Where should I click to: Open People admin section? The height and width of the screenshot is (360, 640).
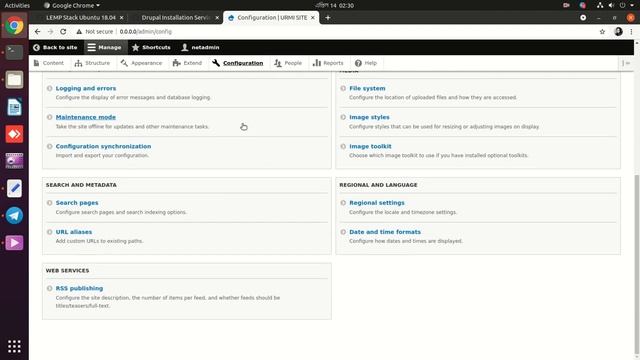(x=288, y=63)
